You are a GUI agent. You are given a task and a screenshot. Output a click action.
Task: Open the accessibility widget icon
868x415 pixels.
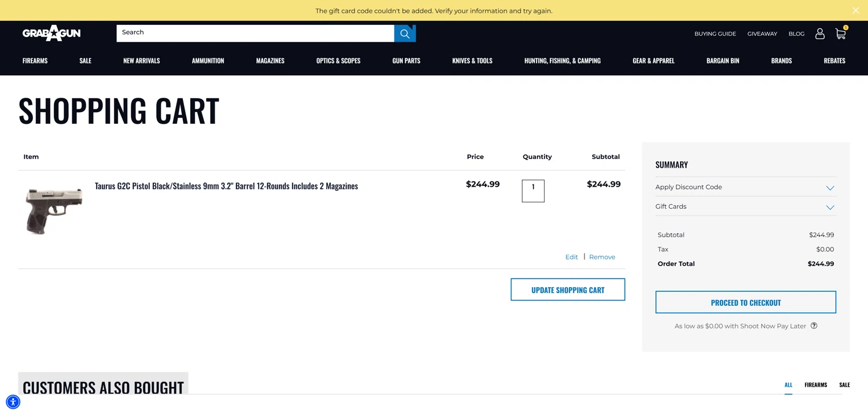(13, 402)
